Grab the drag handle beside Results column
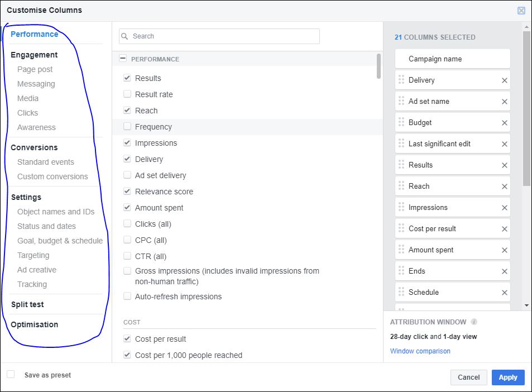The height and width of the screenshot is (392, 532). point(400,165)
